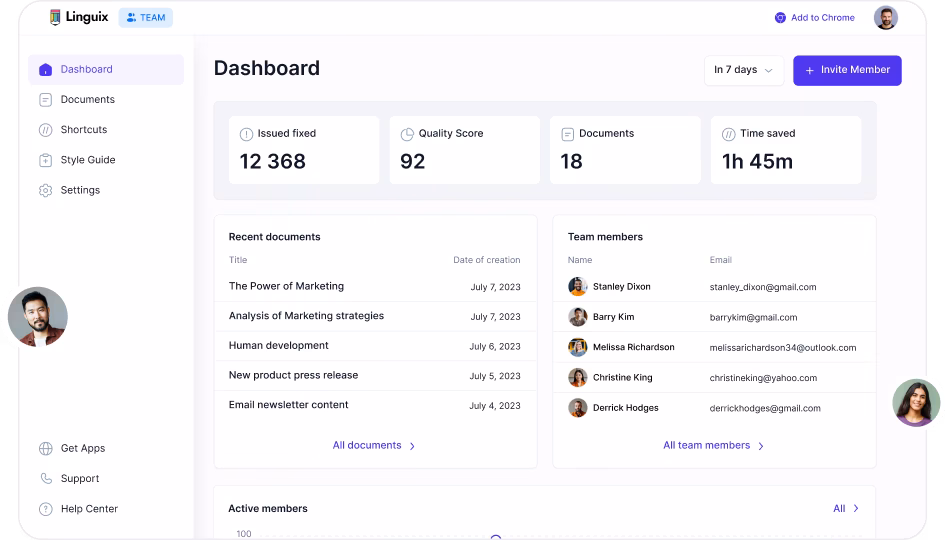Click the Time saved clock icon

(x=728, y=134)
